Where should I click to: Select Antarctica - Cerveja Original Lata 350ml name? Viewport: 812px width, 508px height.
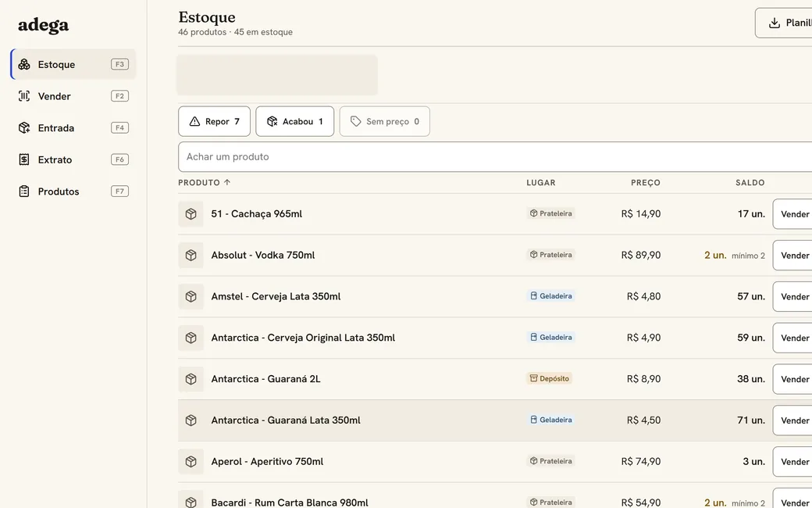(x=303, y=338)
